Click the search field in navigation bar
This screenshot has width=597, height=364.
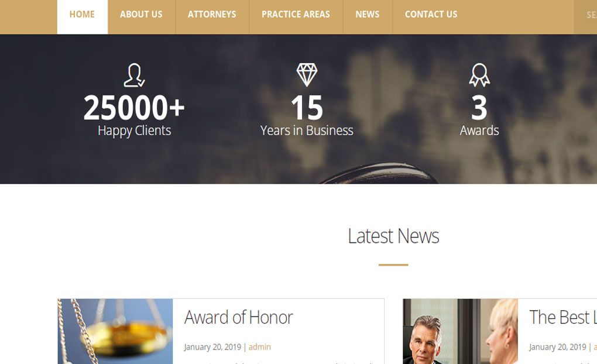point(585,15)
